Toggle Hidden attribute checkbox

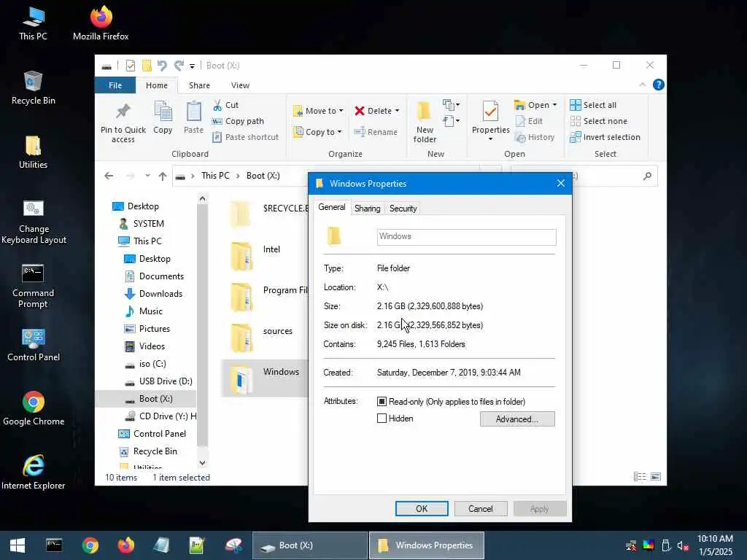point(382,419)
